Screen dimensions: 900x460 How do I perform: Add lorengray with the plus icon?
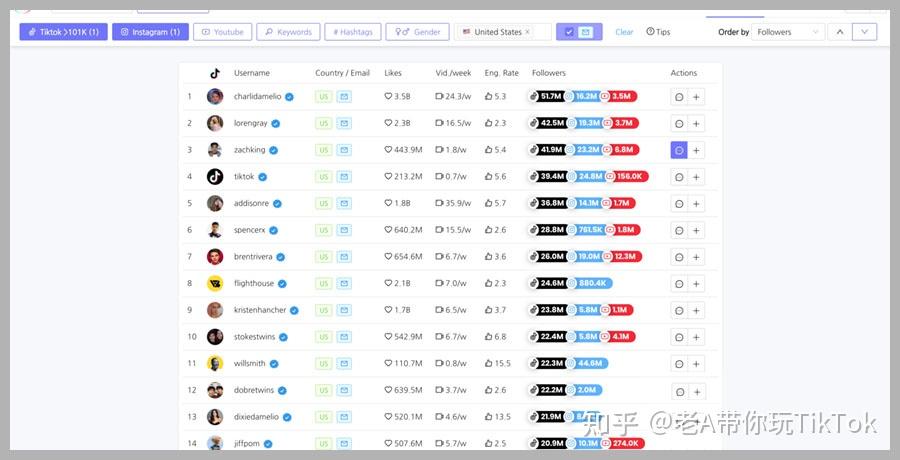coord(696,123)
